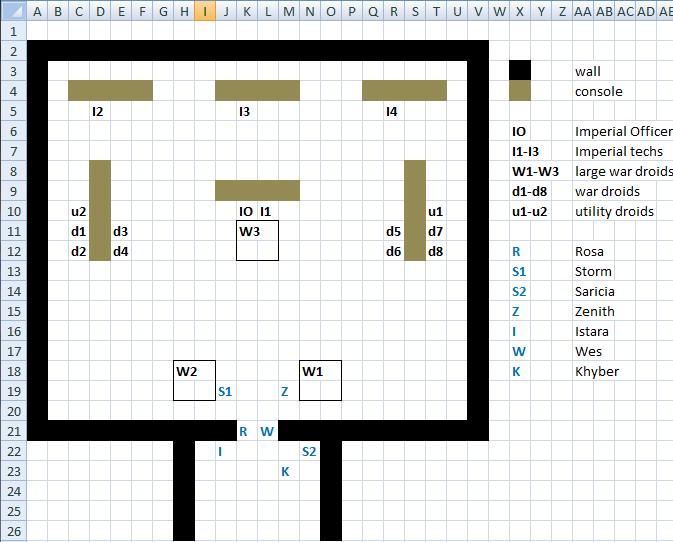Select the "W1" large war droid cell
Screen dimensions: 673x542
point(321,381)
